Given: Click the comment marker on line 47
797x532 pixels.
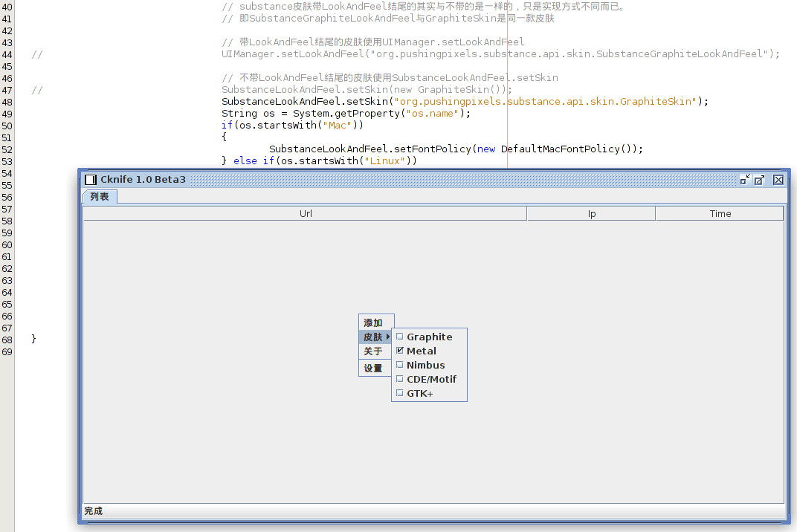Looking at the screenshot, I should pyautogui.click(x=36, y=90).
